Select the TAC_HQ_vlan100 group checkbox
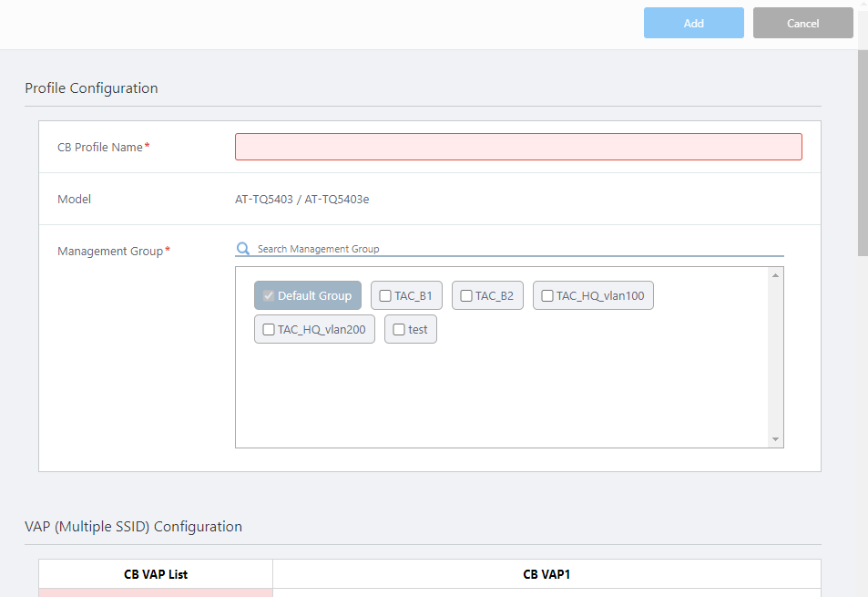Screen dimensions: 868x597 [x=547, y=295]
